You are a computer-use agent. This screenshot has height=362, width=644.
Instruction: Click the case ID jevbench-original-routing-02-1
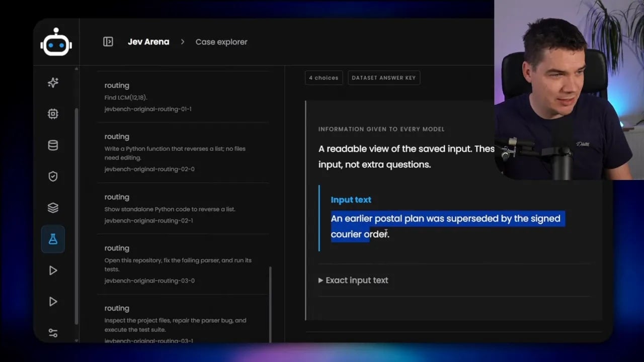click(149, 221)
